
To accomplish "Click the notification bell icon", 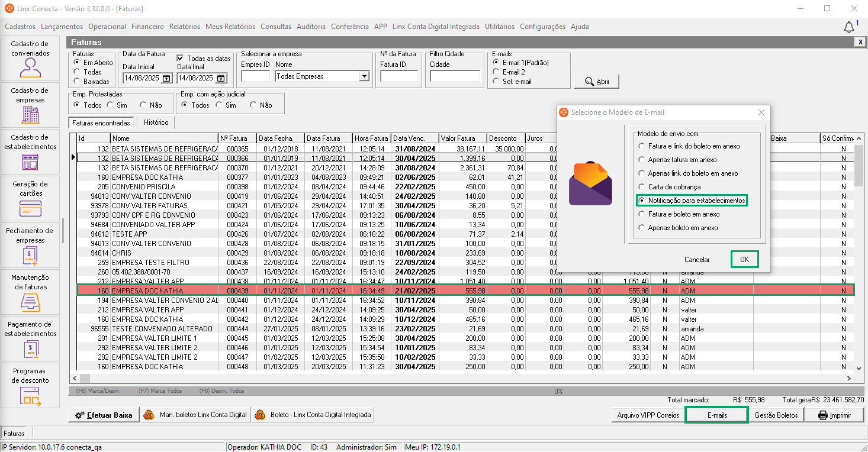I will point(849,27).
